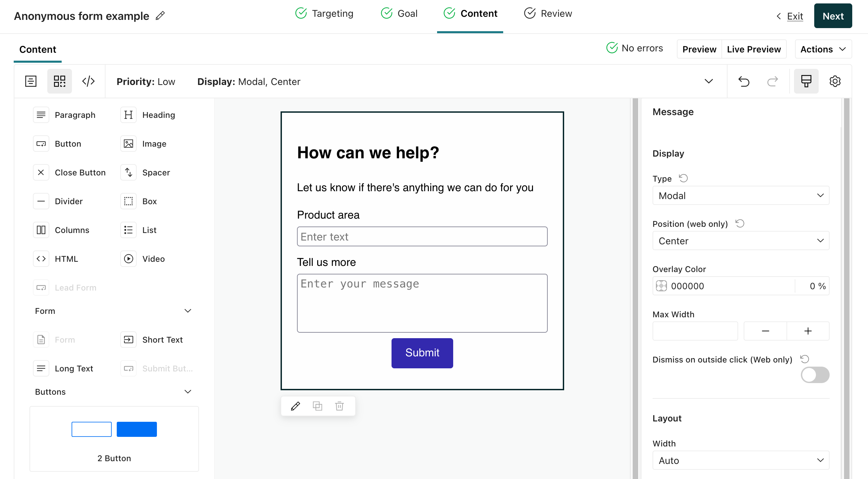Increase Max Width with plus button
This screenshot has width=868, height=479.
pyautogui.click(x=808, y=331)
